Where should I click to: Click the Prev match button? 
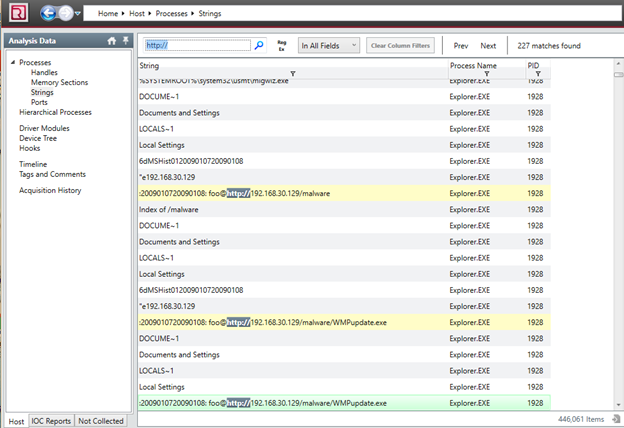[460, 46]
